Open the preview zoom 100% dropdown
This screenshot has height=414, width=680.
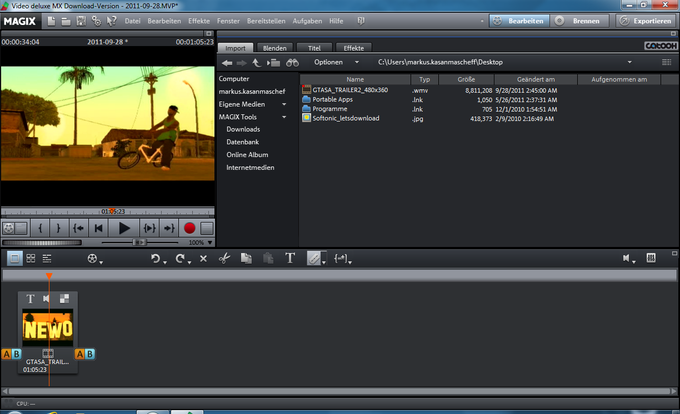pyautogui.click(x=208, y=242)
